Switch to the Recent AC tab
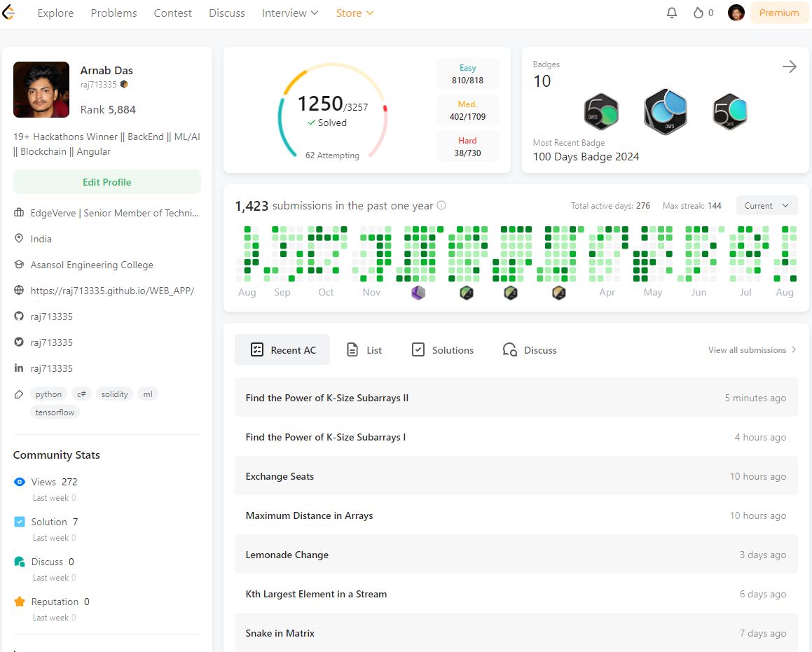Screen dimensions: 812x652 [x=282, y=349]
